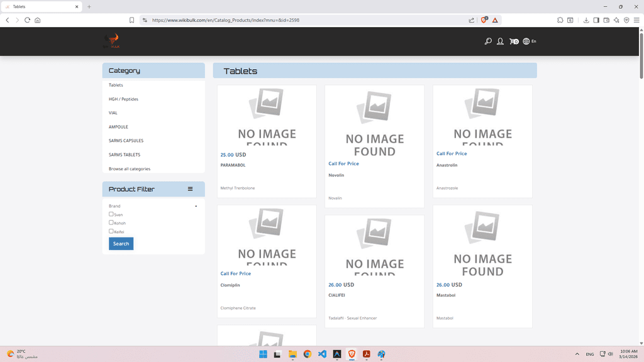
Task: Open the site search magnifier icon
Action: coord(488,41)
